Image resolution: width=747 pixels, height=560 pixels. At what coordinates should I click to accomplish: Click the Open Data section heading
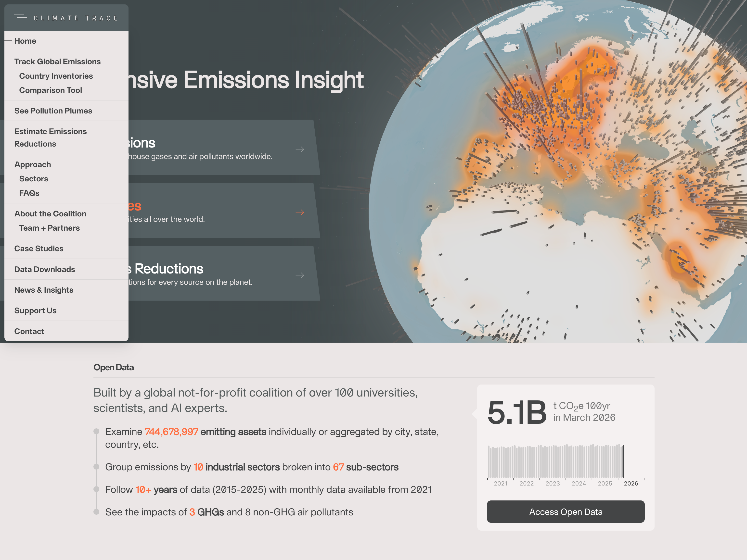114,367
